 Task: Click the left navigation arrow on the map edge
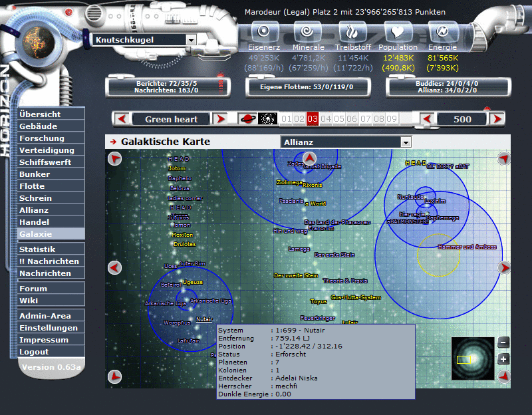click(x=115, y=267)
